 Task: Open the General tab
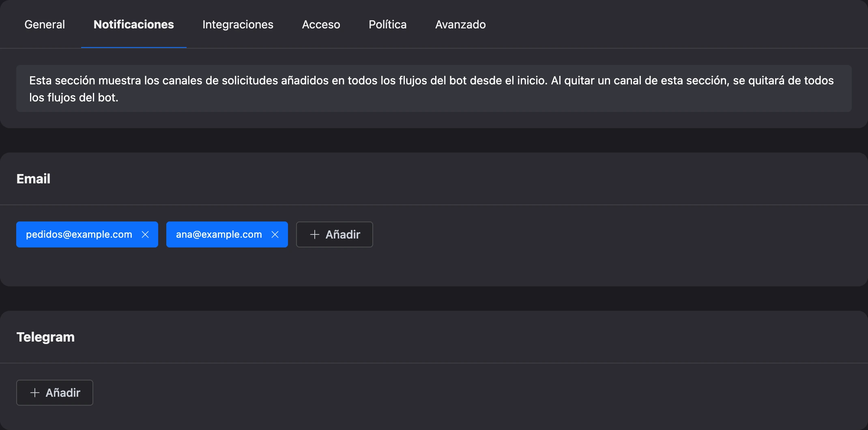45,24
